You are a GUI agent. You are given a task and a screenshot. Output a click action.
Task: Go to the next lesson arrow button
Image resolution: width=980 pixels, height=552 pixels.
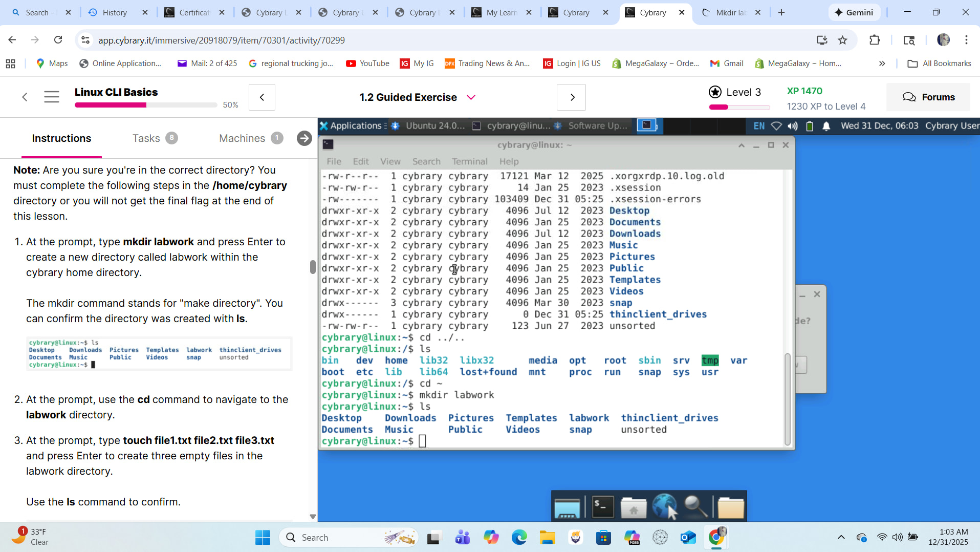point(571,97)
